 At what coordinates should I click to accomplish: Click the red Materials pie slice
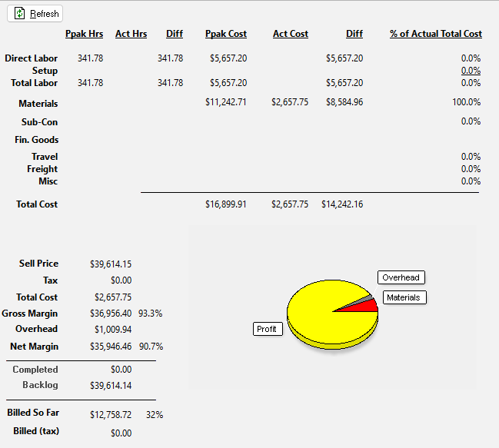(369, 306)
